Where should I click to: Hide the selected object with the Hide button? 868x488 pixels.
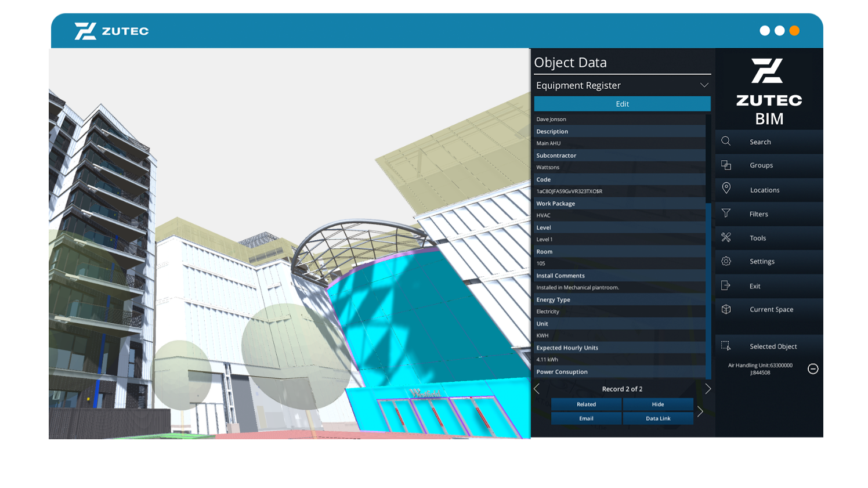pos(658,404)
